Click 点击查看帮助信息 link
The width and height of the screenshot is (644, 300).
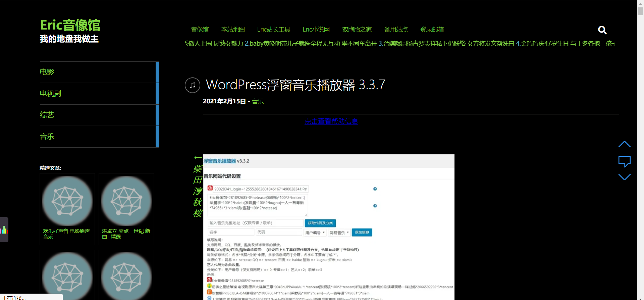331,121
